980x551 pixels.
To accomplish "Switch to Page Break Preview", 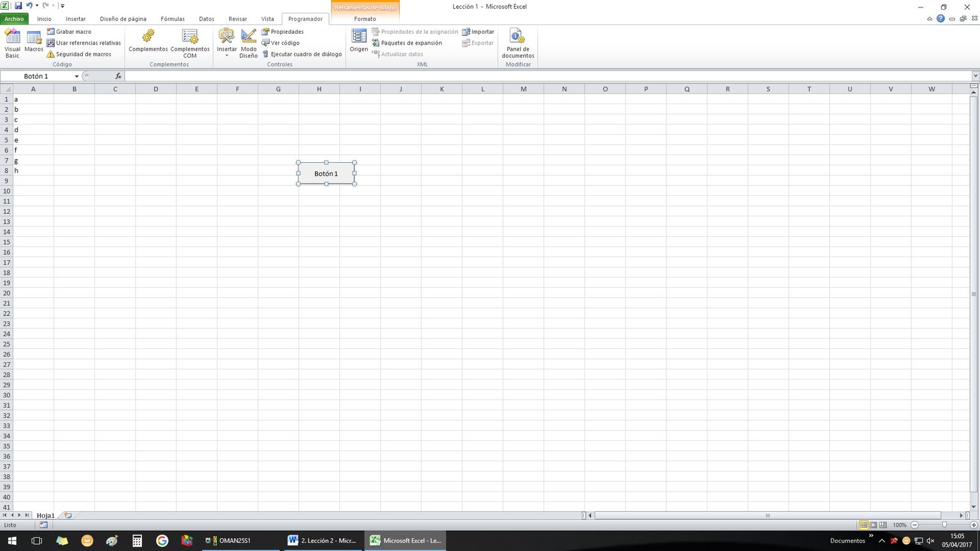I will coord(883,525).
